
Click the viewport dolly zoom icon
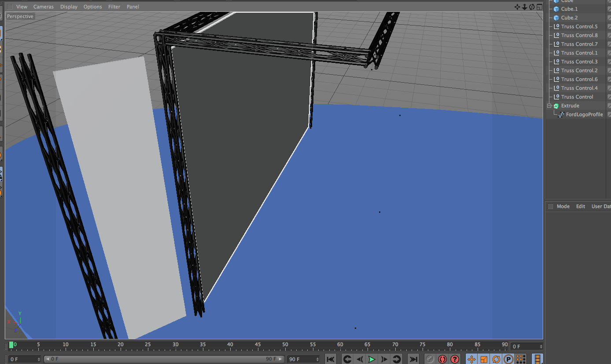coord(524,7)
